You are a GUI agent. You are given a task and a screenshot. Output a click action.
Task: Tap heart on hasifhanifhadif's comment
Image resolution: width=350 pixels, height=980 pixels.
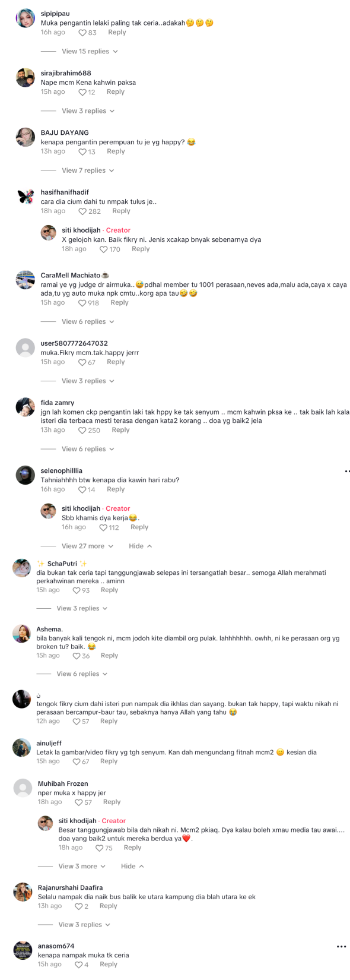click(82, 211)
